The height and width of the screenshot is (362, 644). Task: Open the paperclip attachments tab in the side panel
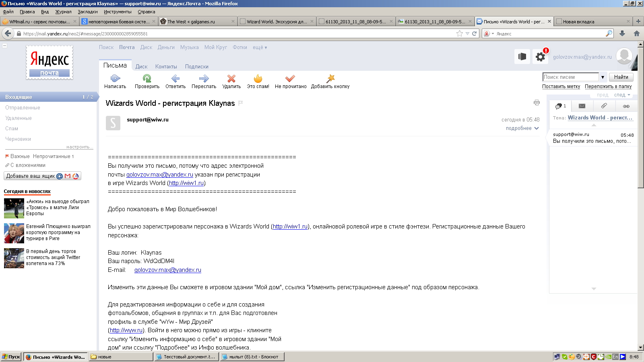(x=604, y=106)
